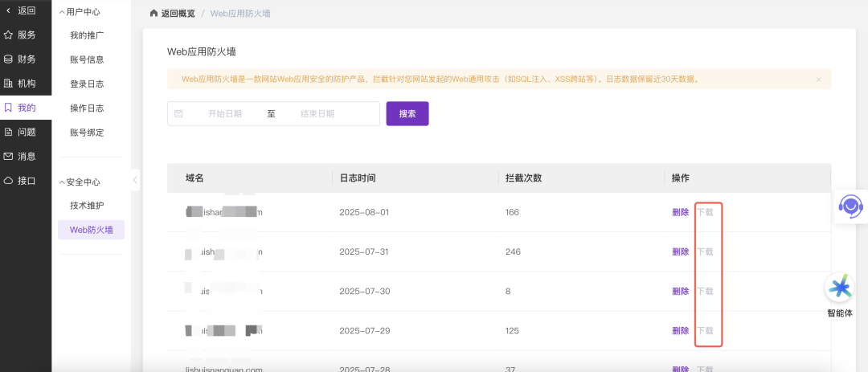This screenshot has height=372, width=868.
Task: Select 技术维护 under security center
Action: [x=87, y=206]
